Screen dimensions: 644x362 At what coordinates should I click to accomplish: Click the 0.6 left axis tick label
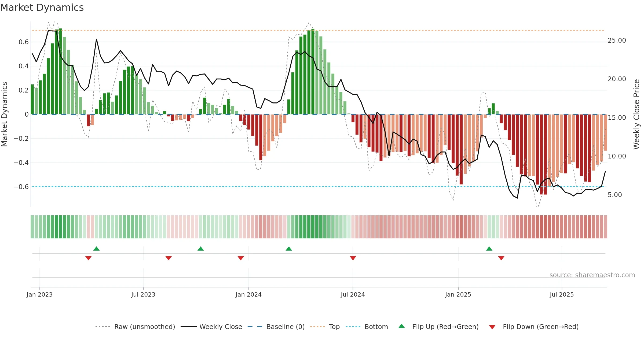coord(24,42)
